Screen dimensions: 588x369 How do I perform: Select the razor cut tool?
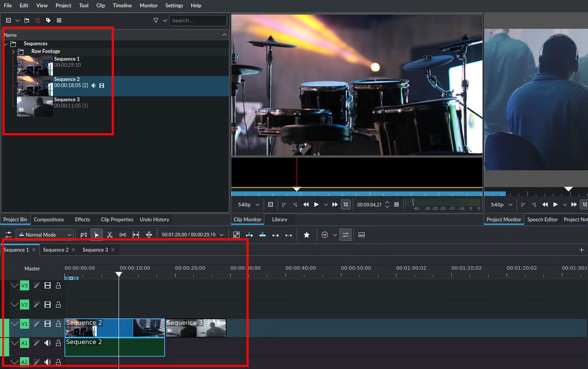(110, 235)
